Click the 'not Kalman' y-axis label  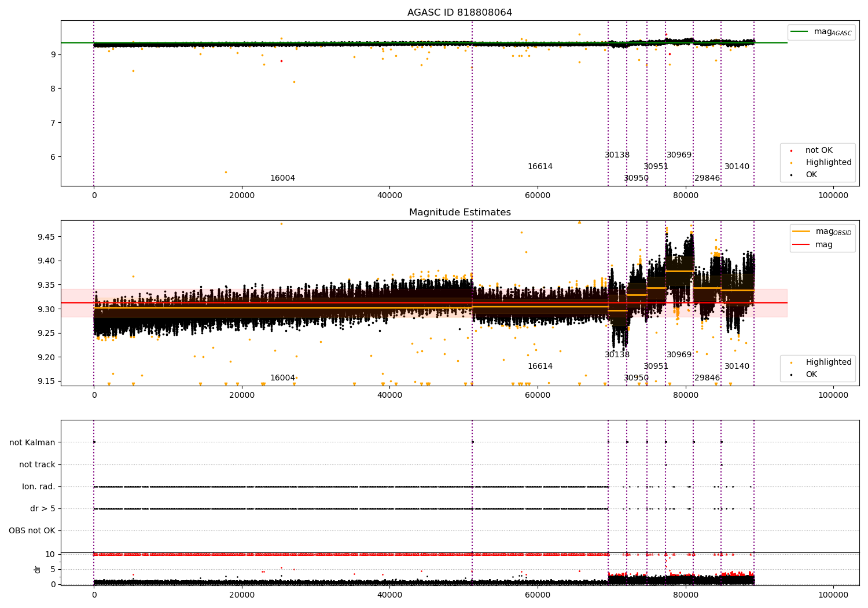32,443
